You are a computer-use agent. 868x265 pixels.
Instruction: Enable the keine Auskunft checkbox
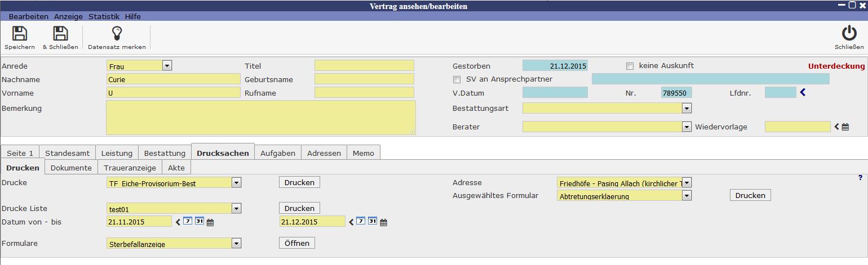pyautogui.click(x=630, y=66)
